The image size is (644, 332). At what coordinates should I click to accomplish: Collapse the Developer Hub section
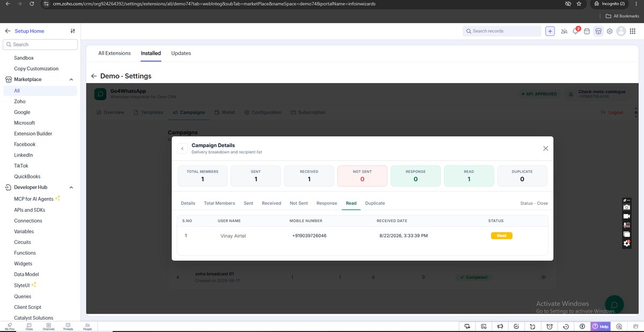[71, 187]
